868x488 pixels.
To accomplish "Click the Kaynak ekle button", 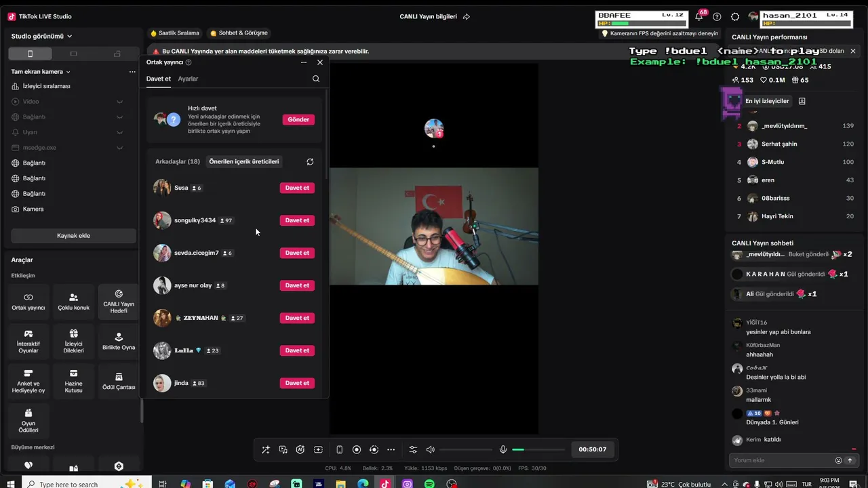I will pos(73,236).
